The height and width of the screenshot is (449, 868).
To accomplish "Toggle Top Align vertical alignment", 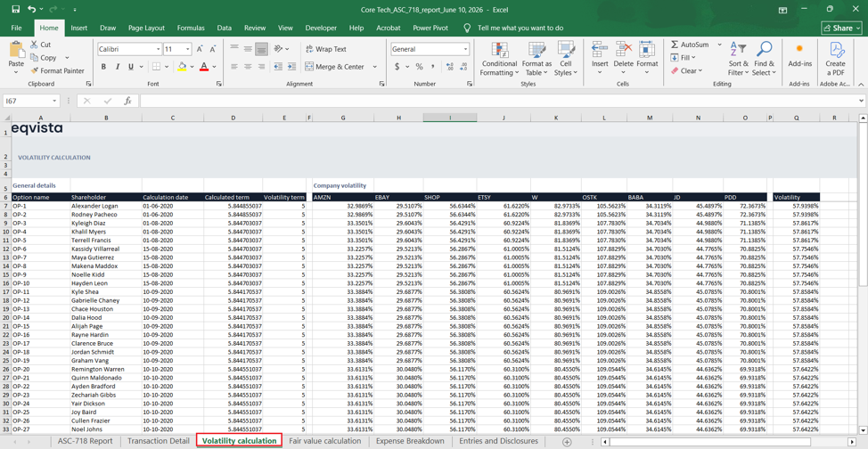I will point(234,49).
